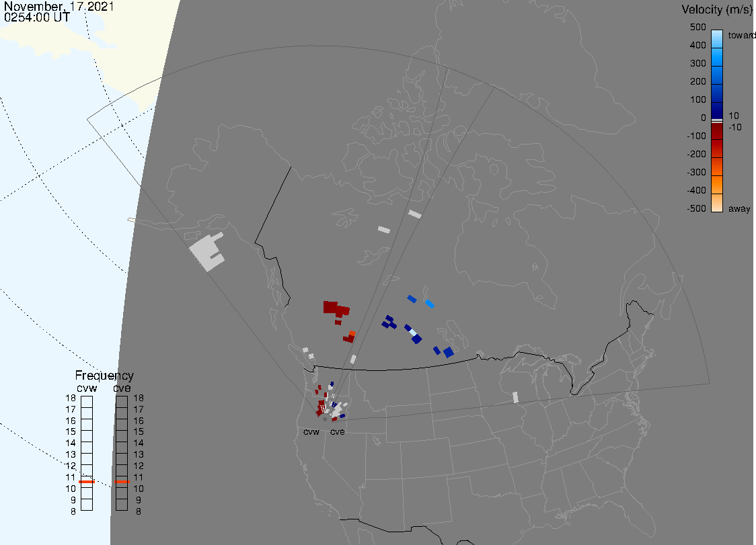
Task: Click the cve header above the frequency column
Action: [122, 388]
